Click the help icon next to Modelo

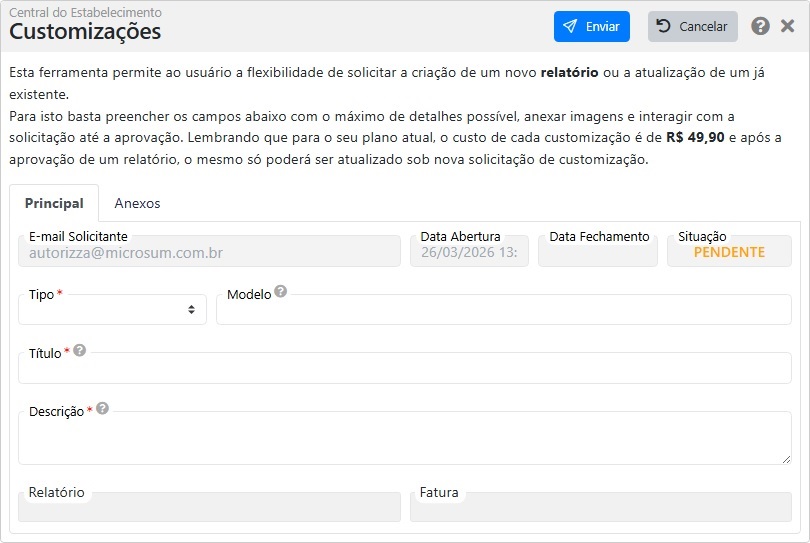pos(281,292)
